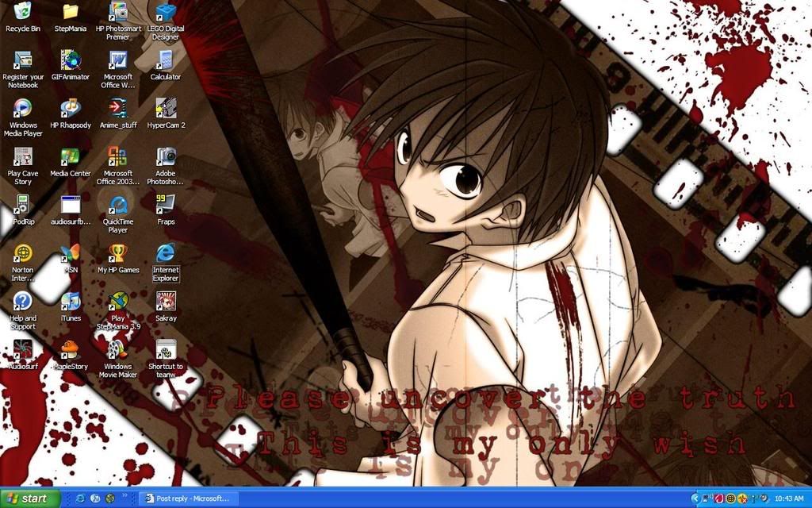The width and height of the screenshot is (812, 508).
Task: Open the Norton globe tray icon
Action: pyautogui.click(x=730, y=498)
